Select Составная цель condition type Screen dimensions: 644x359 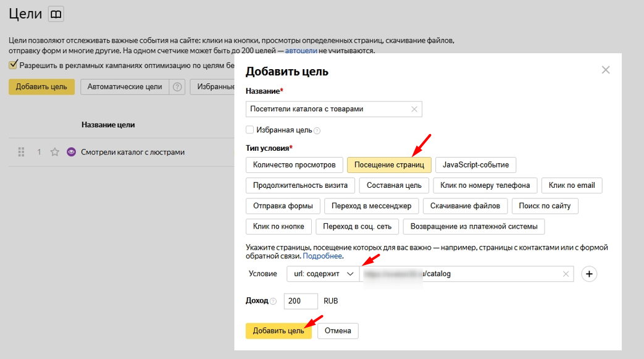click(x=394, y=185)
